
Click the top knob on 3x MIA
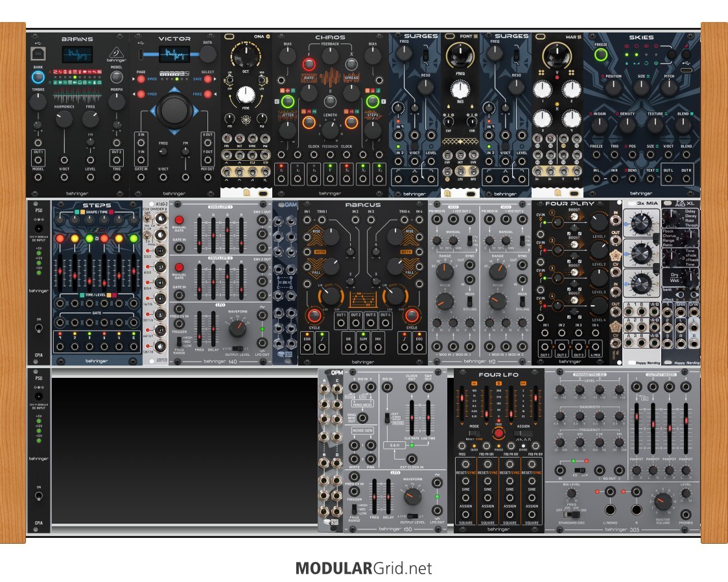[x=641, y=224]
